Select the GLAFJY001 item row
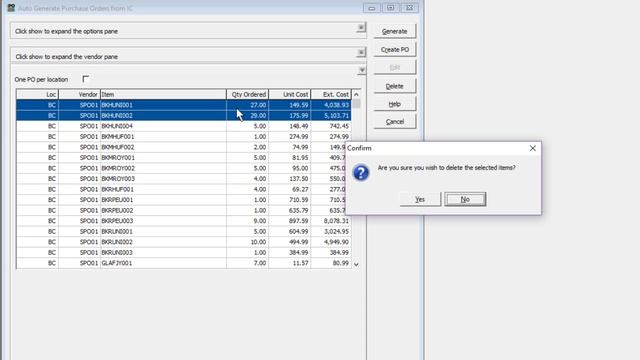Screen dimensions: 640x360 pos(184,263)
